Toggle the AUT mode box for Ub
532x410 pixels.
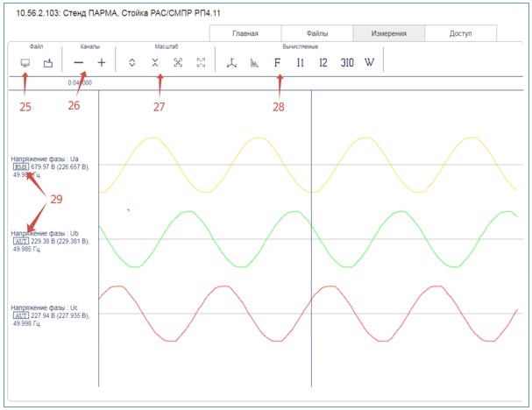pos(20,241)
